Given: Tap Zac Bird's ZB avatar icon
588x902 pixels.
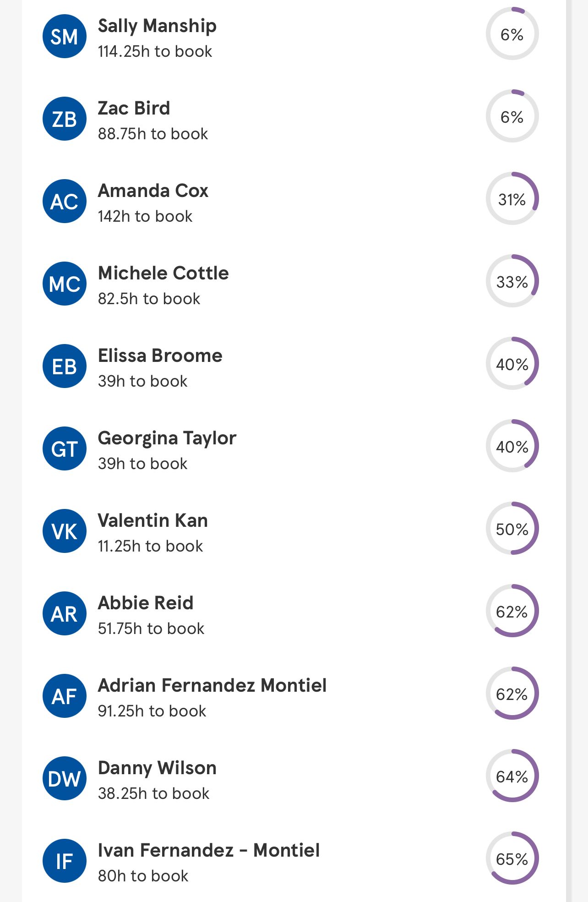Looking at the screenshot, I should tap(65, 119).
